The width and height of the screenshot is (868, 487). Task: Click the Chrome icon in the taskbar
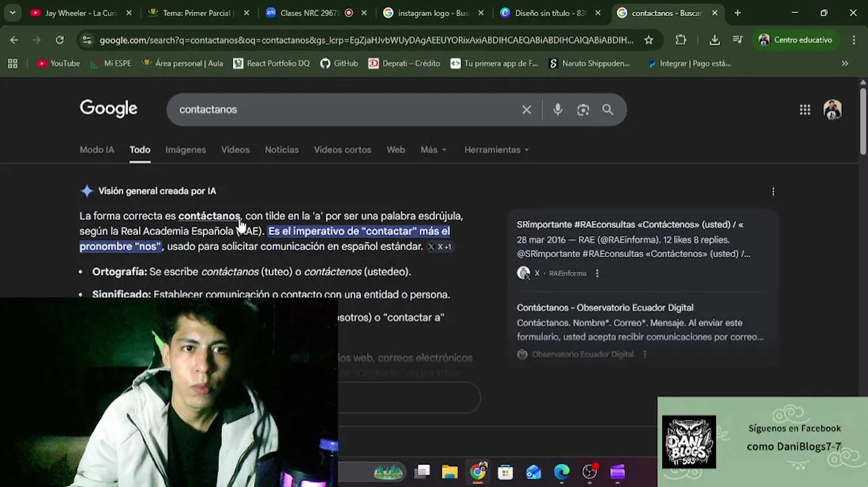tap(478, 472)
